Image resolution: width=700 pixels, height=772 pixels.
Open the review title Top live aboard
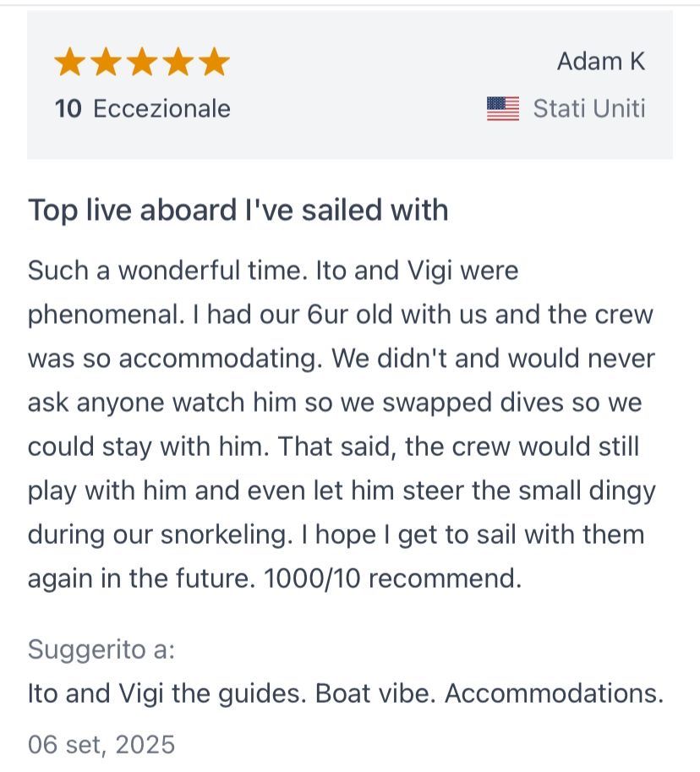238,211
